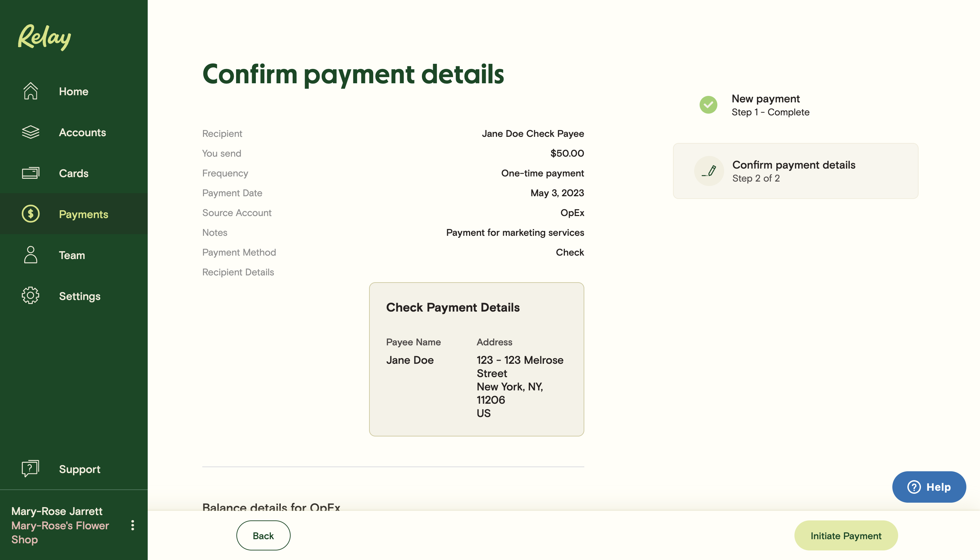Open Team using the person icon
The image size is (980, 560).
point(30,255)
